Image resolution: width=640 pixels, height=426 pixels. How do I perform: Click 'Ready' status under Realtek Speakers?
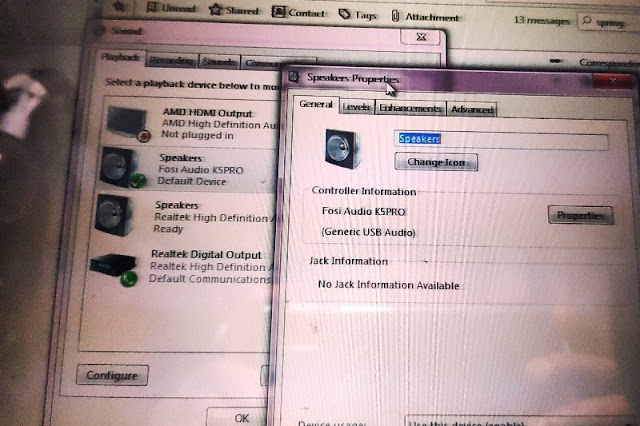(x=168, y=229)
